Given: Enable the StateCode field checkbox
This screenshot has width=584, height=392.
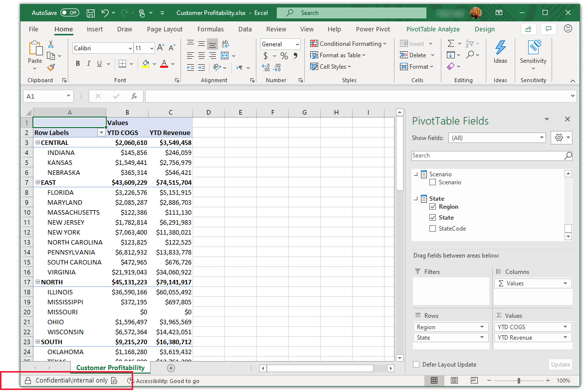Looking at the screenshot, I should (432, 228).
